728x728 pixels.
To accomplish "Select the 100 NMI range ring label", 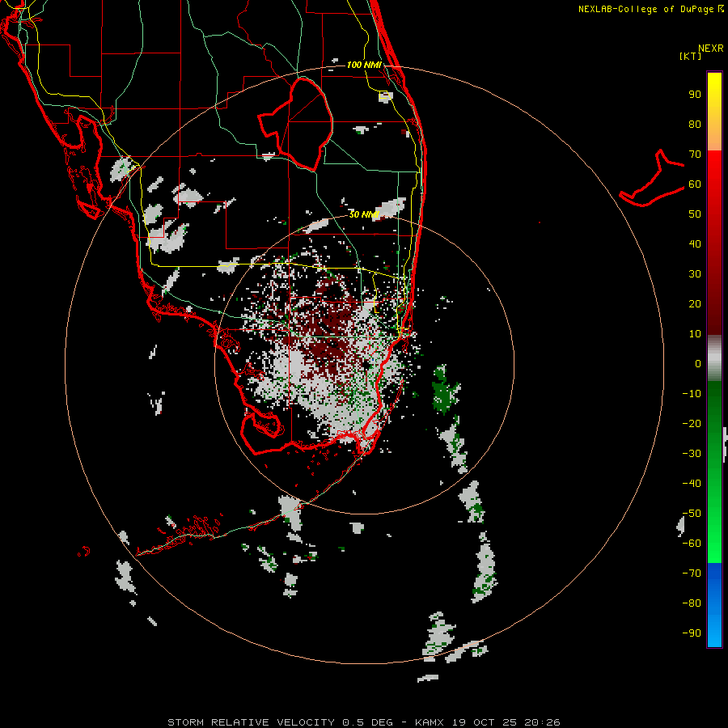I will pos(364,65).
